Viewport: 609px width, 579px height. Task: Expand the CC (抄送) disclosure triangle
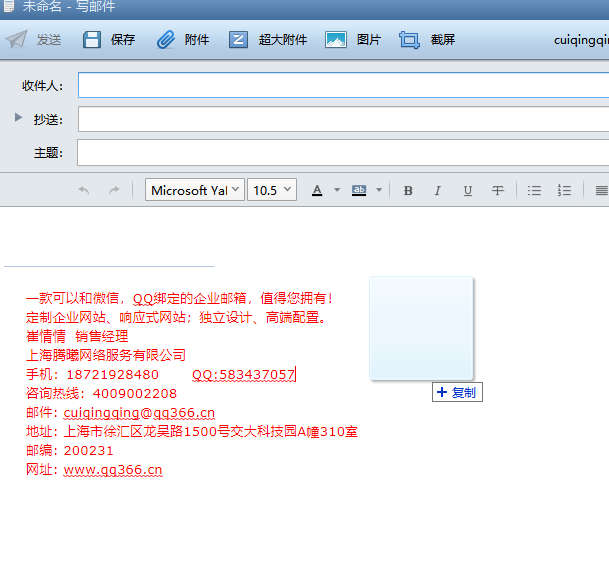click(x=18, y=118)
